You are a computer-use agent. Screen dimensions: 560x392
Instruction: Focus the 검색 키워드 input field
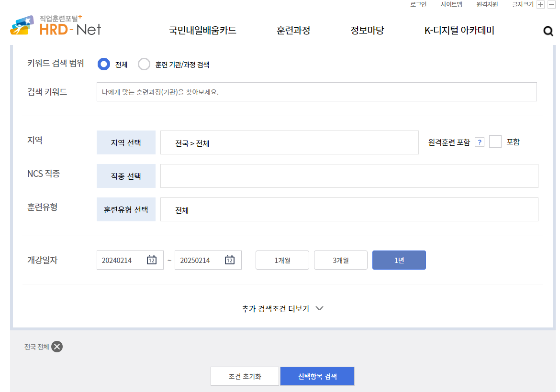[x=316, y=92]
